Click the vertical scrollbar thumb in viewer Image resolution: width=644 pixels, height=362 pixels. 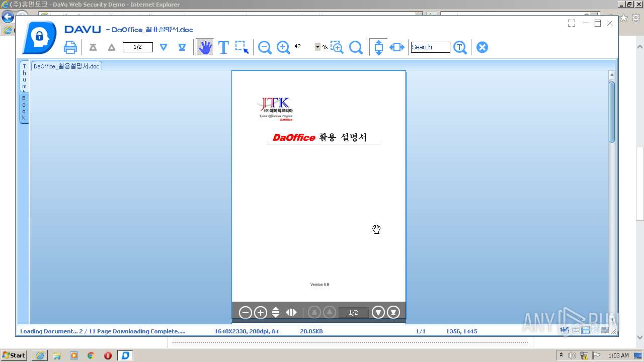pos(612,112)
